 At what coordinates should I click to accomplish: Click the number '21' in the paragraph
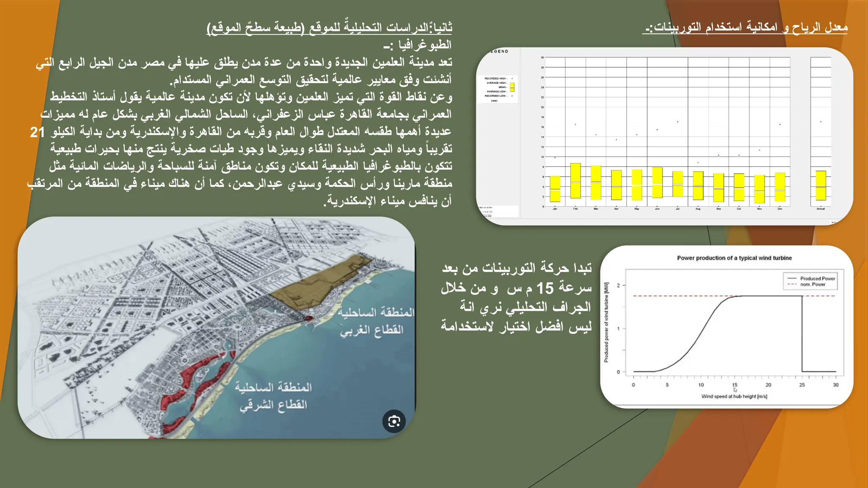pyautogui.click(x=37, y=132)
